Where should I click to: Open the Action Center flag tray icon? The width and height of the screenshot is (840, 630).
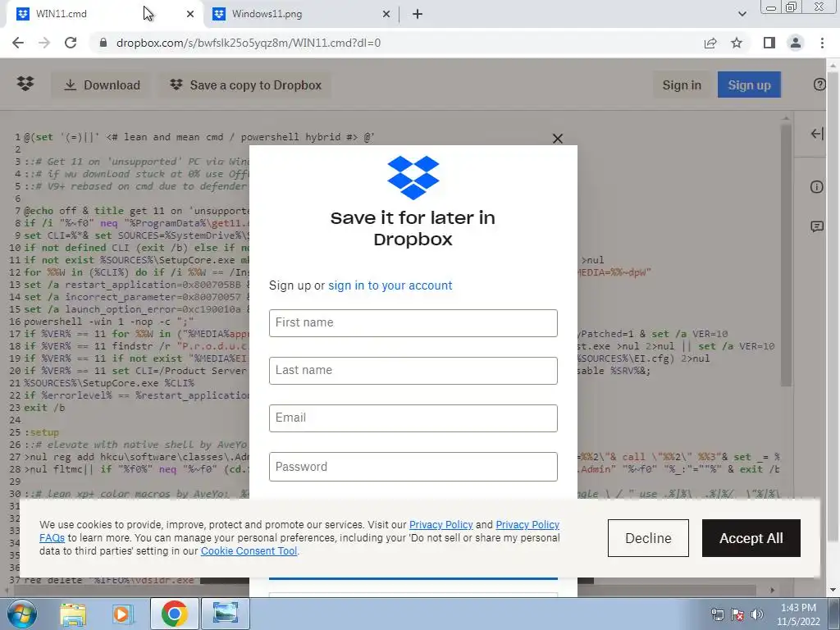click(x=737, y=614)
